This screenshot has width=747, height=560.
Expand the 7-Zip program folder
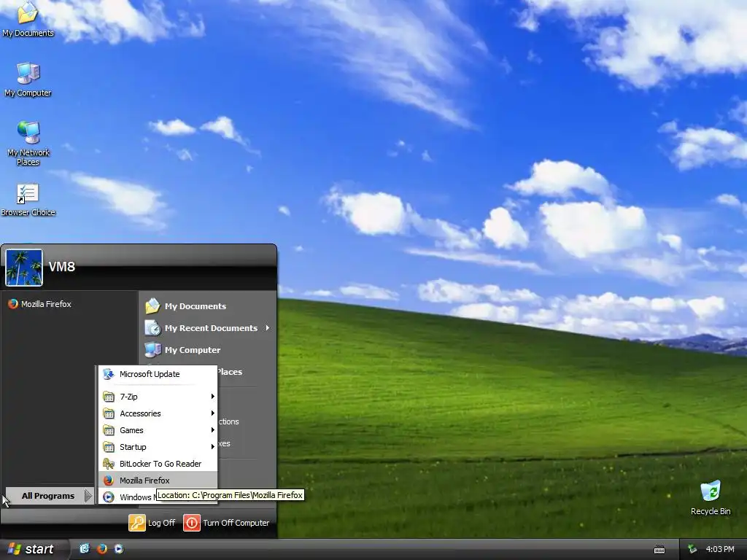pos(158,396)
